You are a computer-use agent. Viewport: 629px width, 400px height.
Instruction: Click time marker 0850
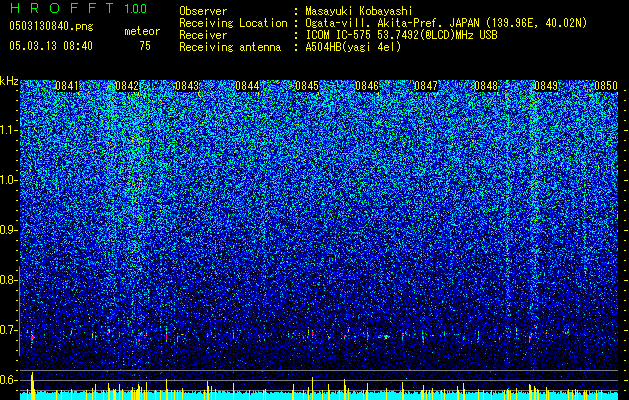[x=606, y=86]
